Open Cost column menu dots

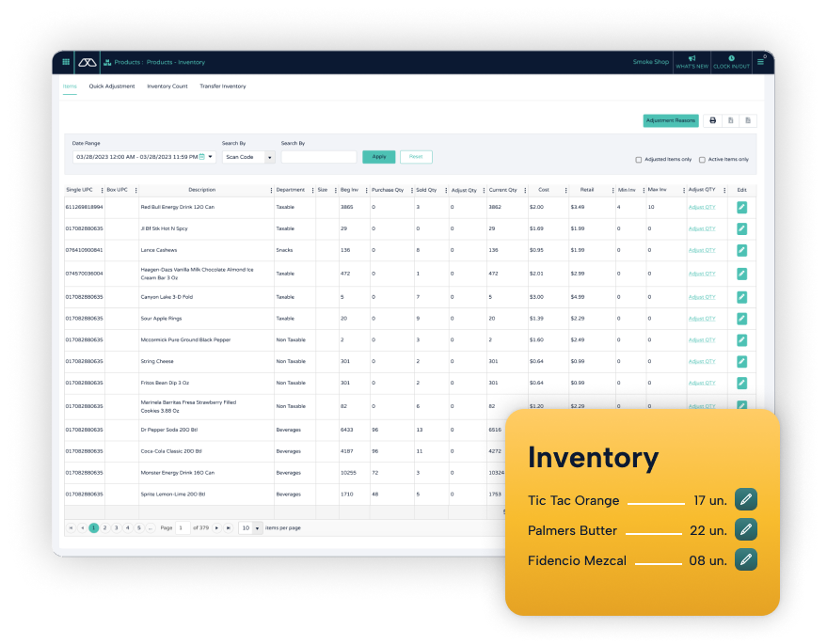pos(566,190)
